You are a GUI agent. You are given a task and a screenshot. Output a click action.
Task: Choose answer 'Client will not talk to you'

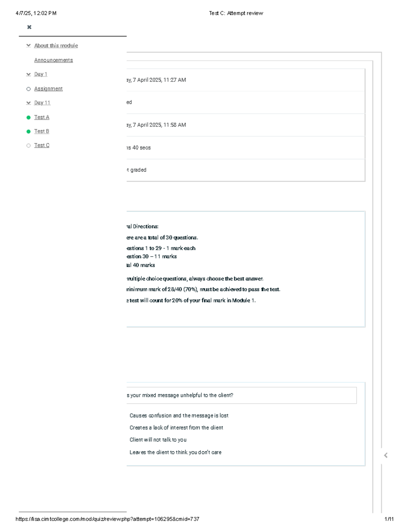(x=158, y=440)
